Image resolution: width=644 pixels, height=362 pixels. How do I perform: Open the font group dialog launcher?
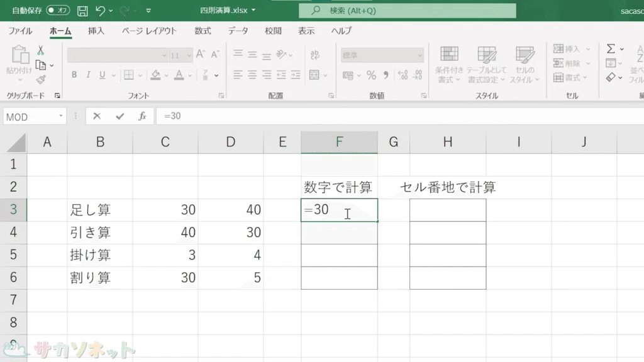tap(221, 96)
